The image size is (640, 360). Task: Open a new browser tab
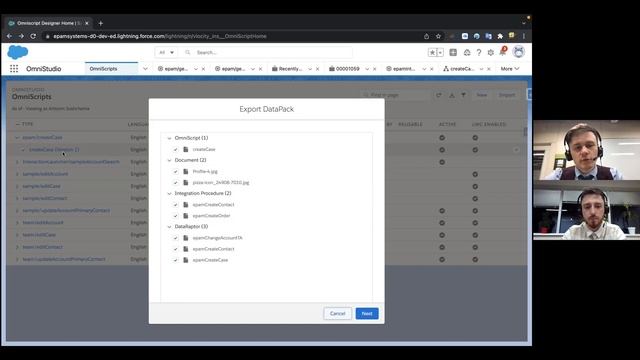point(100,23)
